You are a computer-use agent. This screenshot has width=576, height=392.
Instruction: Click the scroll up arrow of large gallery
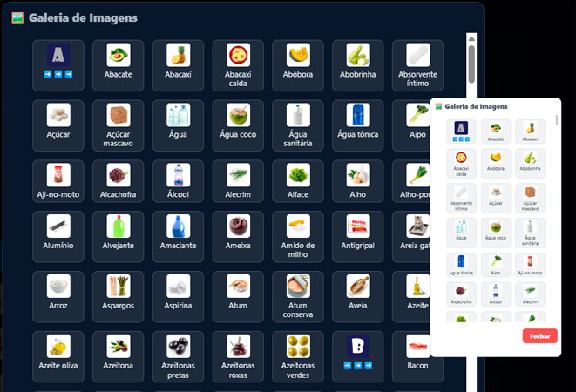click(x=471, y=38)
